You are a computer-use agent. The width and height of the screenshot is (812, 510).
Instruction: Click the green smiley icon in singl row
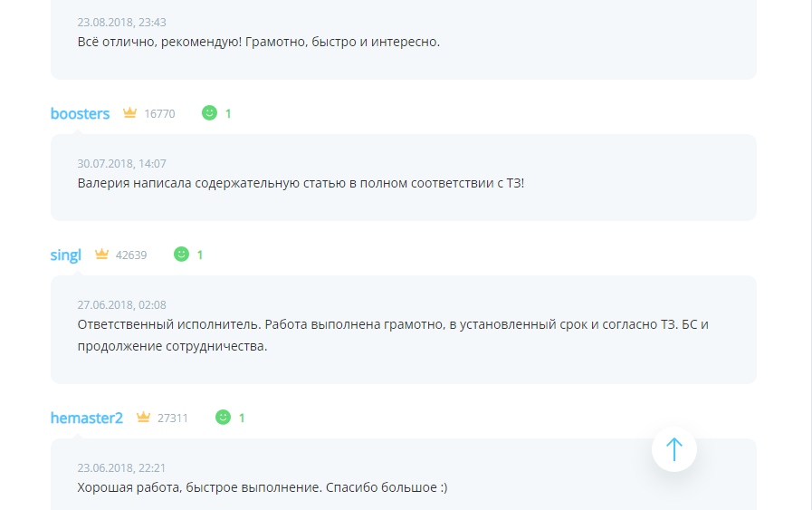(181, 254)
